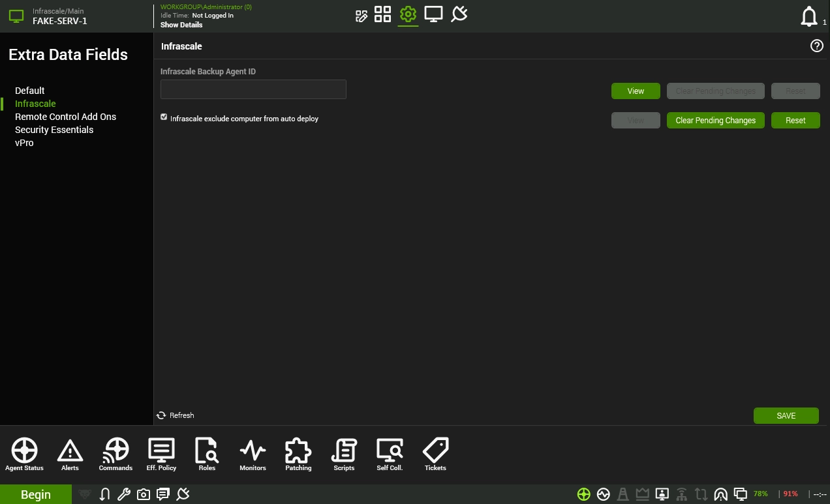The width and height of the screenshot is (830, 504).
Task: Click the Begin button
Action: (x=36, y=494)
